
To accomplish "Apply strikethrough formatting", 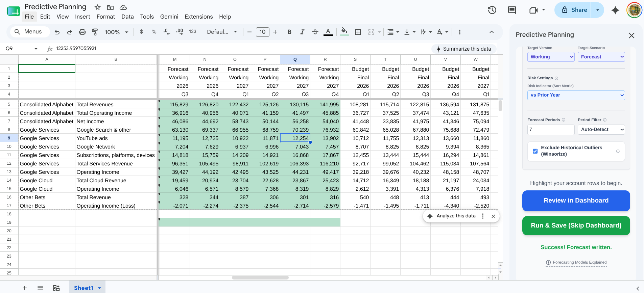I will click(x=315, y=32).
